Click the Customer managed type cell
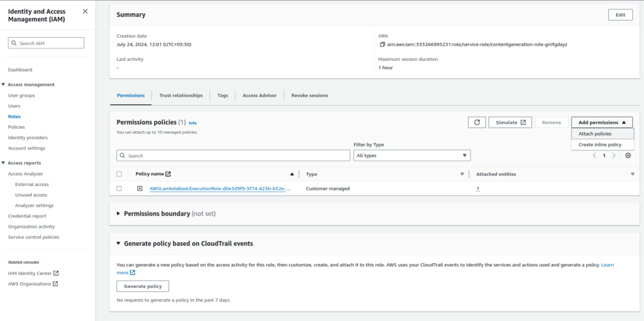644x321 pixels. click(328, 189)
